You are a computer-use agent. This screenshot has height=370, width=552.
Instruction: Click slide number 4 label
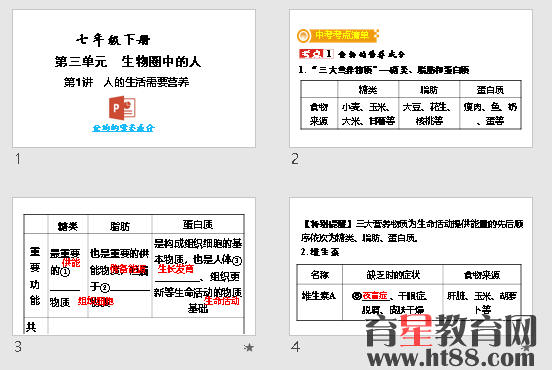pos(295,347)
